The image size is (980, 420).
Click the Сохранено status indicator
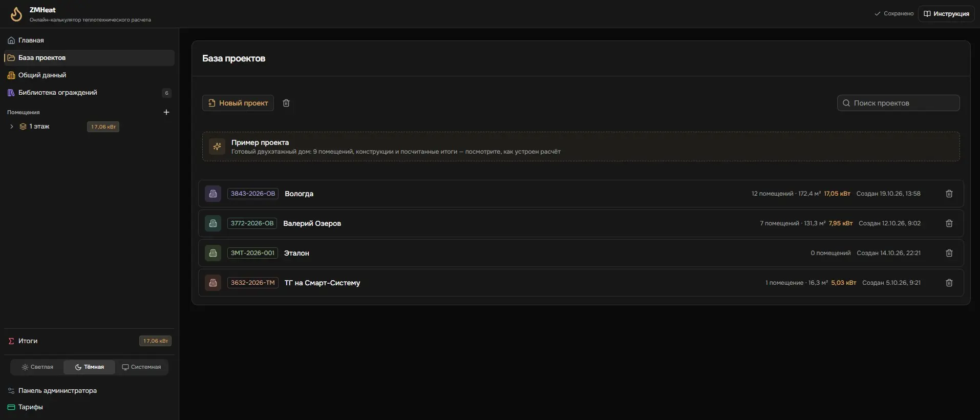click(x=894, y=14)
